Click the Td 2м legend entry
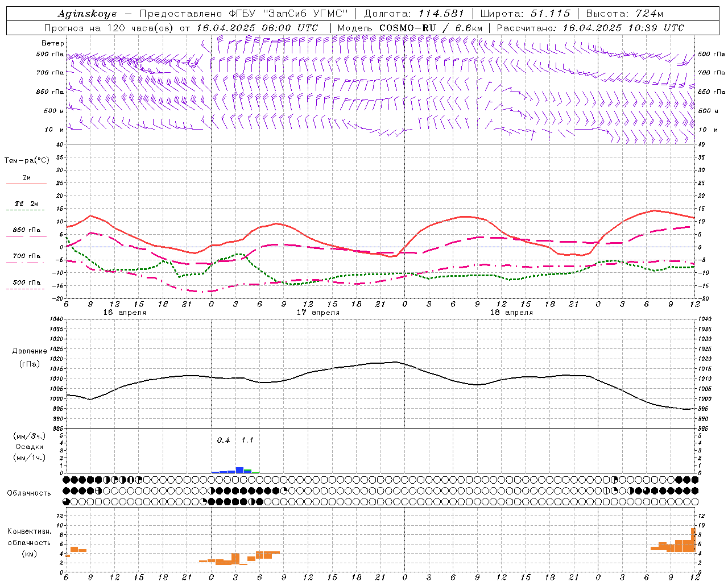This screenshot has height=582, width=728. (x=27, y=203)
